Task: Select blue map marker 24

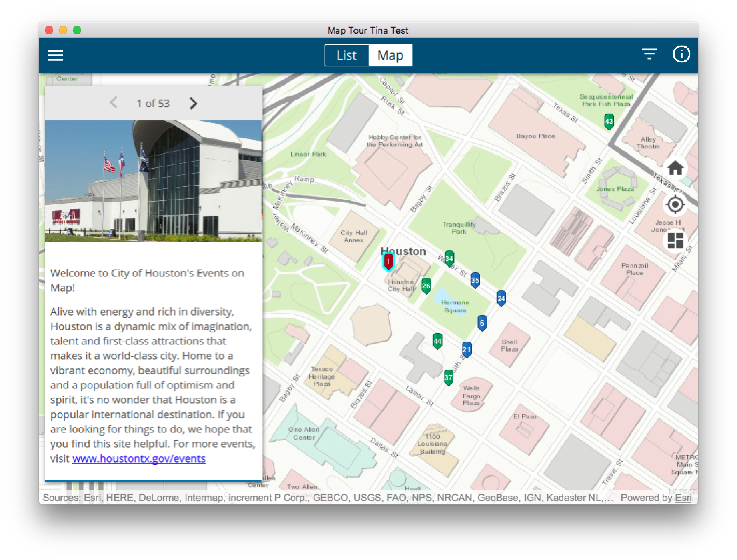Action: 501,299
